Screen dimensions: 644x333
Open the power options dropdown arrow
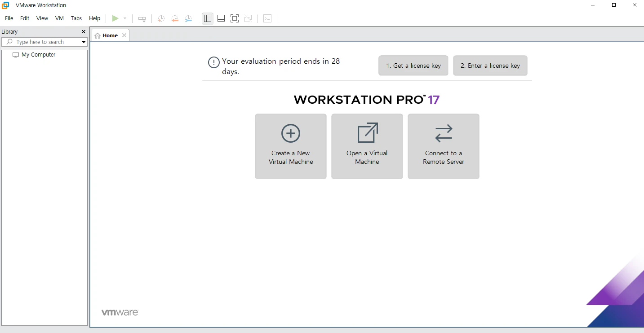(125, 18)
